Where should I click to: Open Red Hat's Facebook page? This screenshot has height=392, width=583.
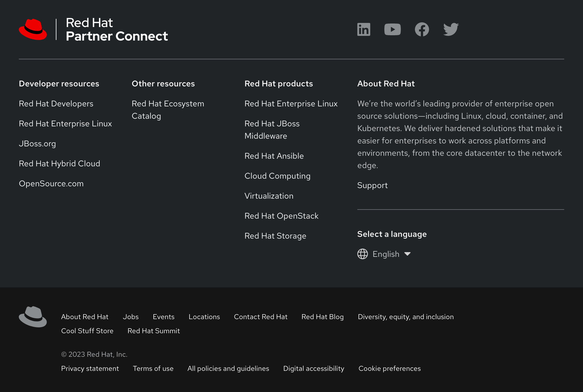click(422, 29)
